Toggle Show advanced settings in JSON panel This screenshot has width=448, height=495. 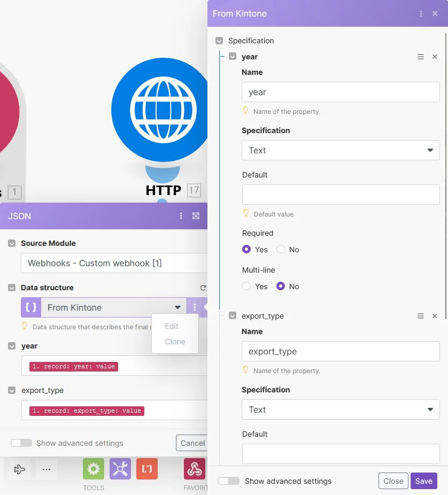coord(21,443)
